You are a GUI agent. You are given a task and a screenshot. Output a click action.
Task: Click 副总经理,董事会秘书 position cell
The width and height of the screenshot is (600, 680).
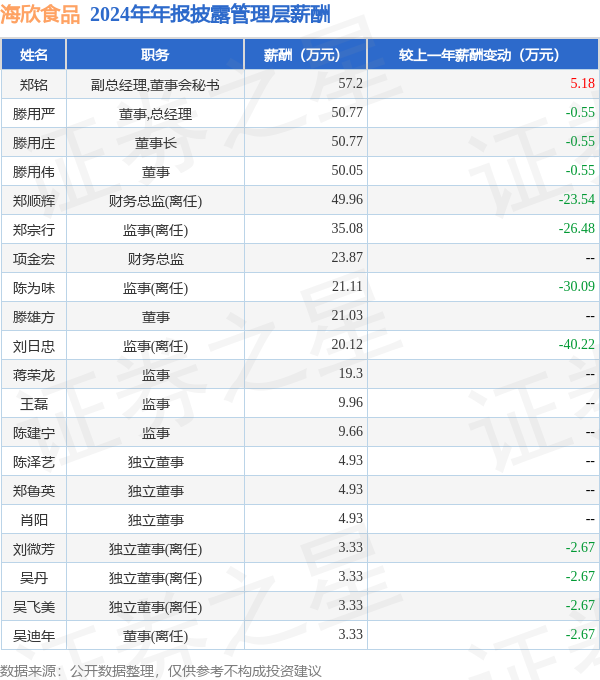(155, 85)
